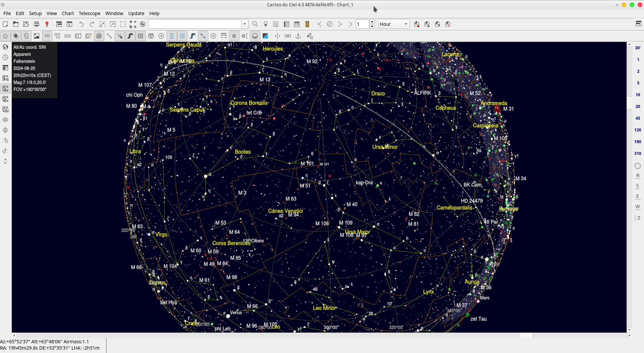Toggle the deep-sky objects display
644x353 pixels.
(x=16, y=36)
